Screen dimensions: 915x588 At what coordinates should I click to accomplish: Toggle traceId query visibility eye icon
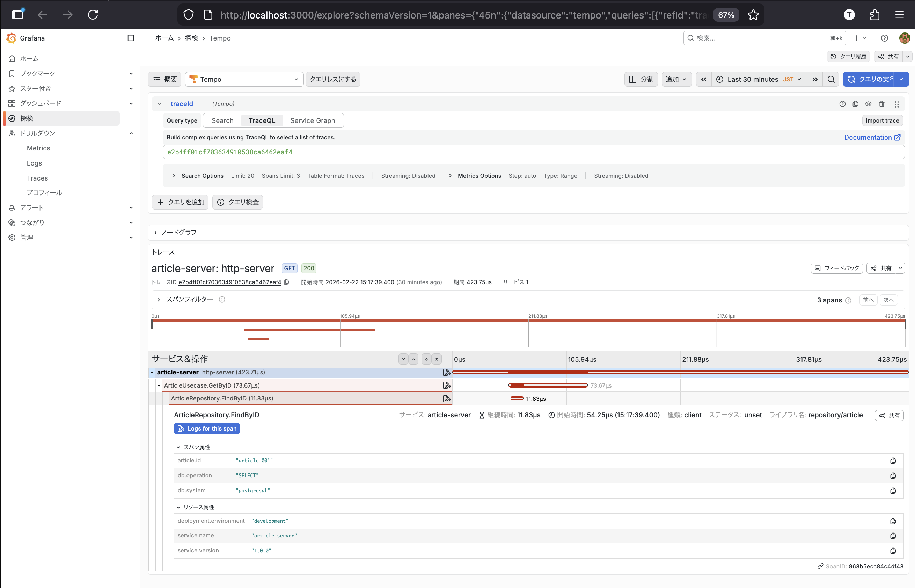869,104
